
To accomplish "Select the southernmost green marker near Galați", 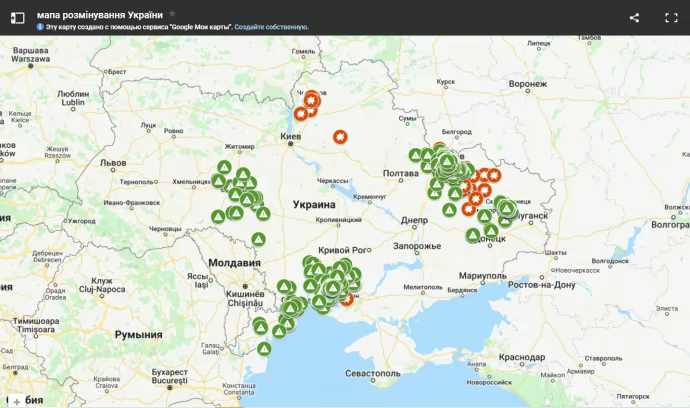I will (264, 348).
